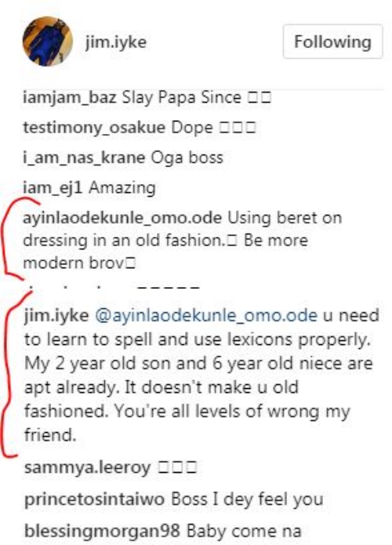Click the emoji icons after 'Dope'
392x545 pixels.
[238, 129]
